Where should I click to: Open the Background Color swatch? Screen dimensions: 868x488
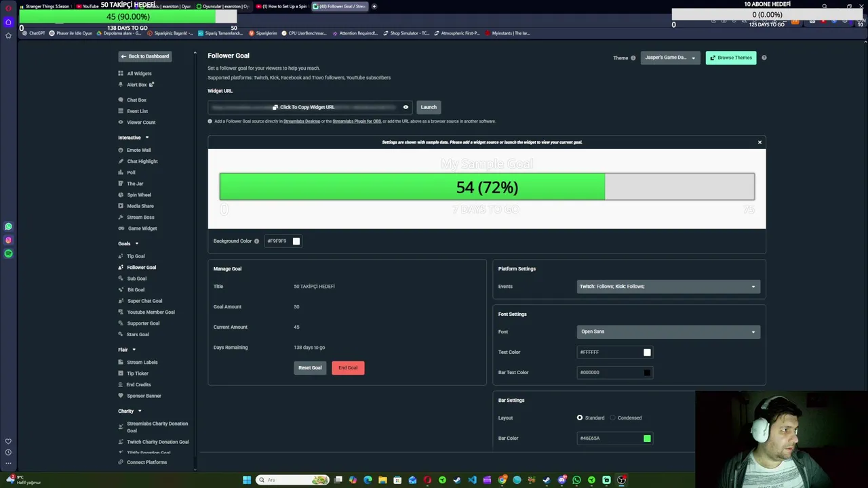click(296, 241)
